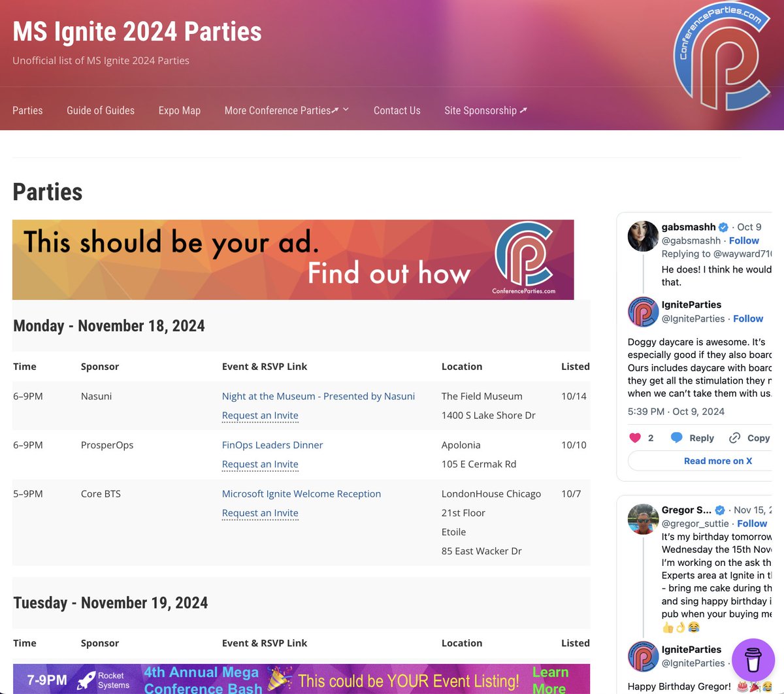Click the 'ProsperOps' sponsor cell
Viewport: 784px width, 694px height.
pyautogui.click(x=107, y=445)
